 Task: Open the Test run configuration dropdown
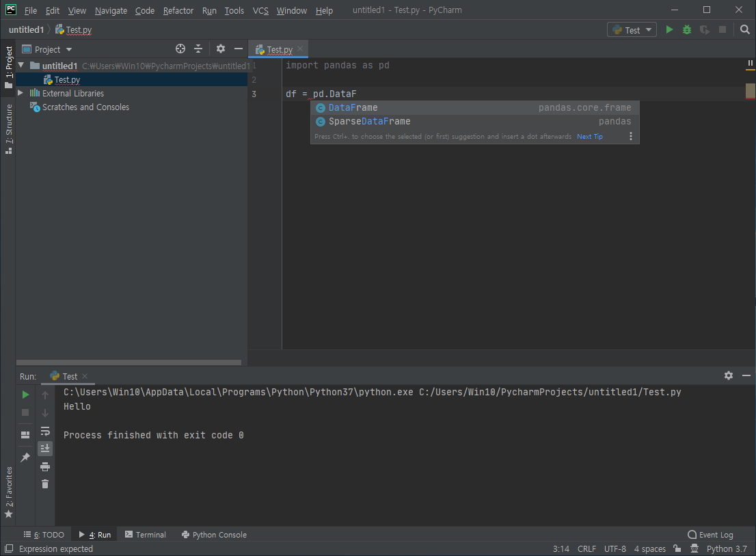pyautogui.click(x=632, y=30)
